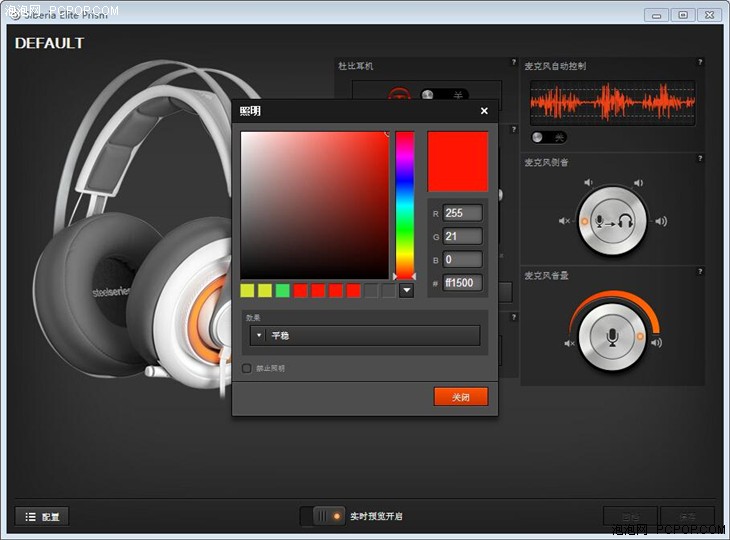Screen dimensions: 730x540
Task: Click the orange microphone waveform display
Action: 613,102
